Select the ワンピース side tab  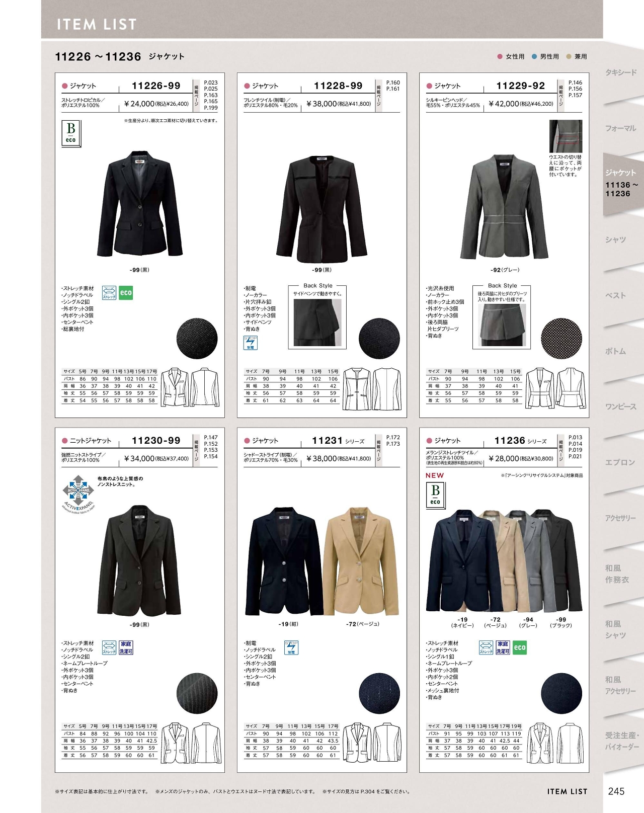click(621, 406)
